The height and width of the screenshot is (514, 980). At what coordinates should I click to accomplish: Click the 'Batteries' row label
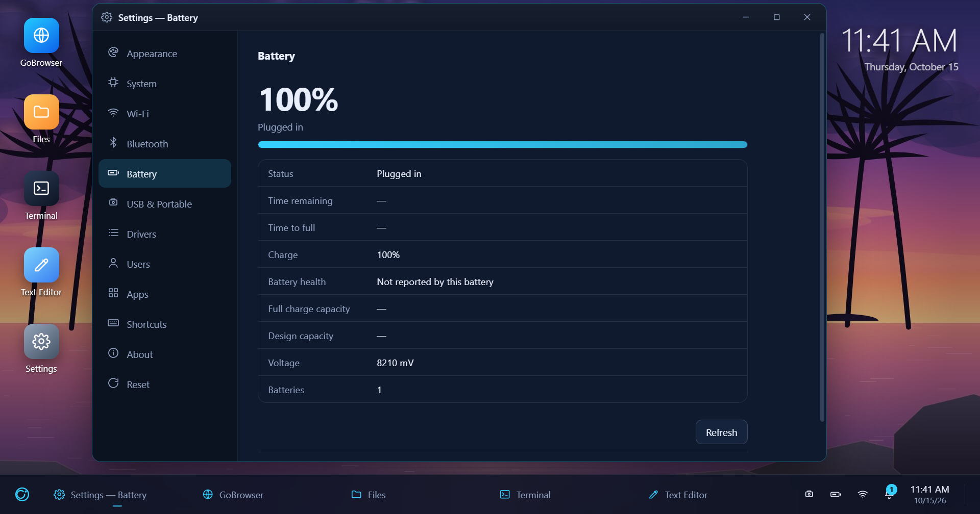pos(286,390)
